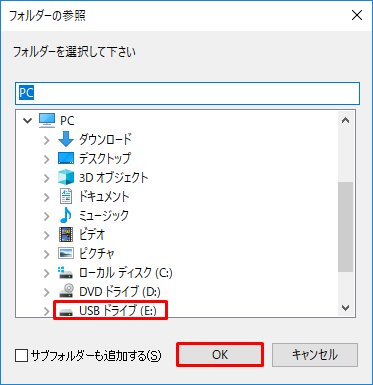Confirm folder selection with OK
This screenshot has height=385, width=373.
click(x=220, y=355)
